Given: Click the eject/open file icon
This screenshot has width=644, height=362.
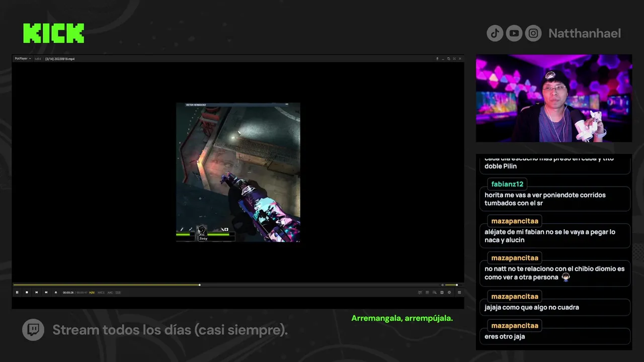Looking at the screenshot, I should click(56, 292).
